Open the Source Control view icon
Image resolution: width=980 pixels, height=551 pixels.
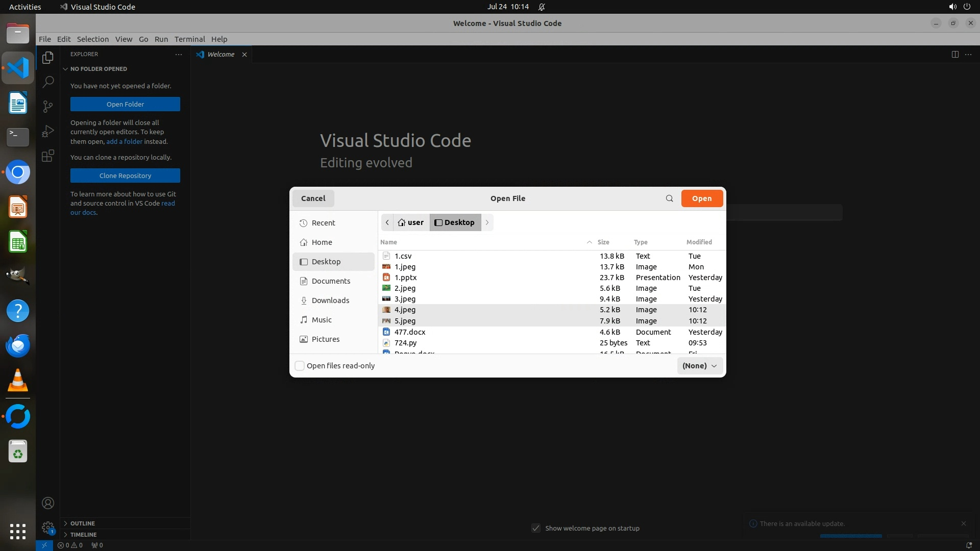pos(48,106)
